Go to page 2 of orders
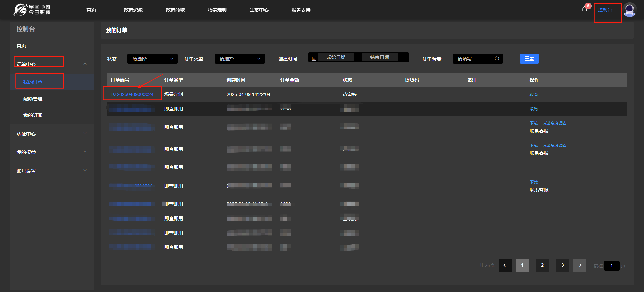This screenshot has width=644, height=292. click(542, 265)
